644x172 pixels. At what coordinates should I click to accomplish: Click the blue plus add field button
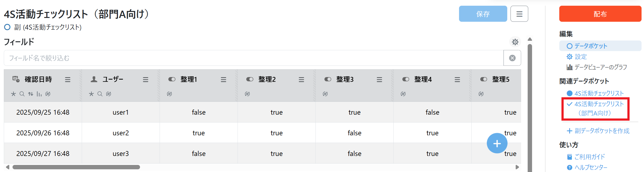[497, 143]
